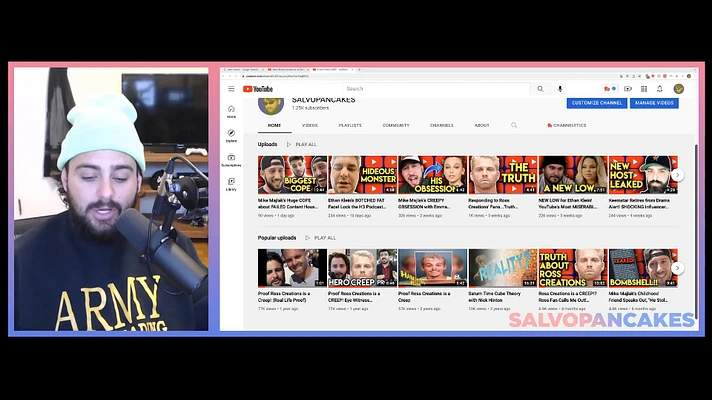712x400 pixels.
Task: Start voice search with microphone icon
Action: [x=559, y=89]
